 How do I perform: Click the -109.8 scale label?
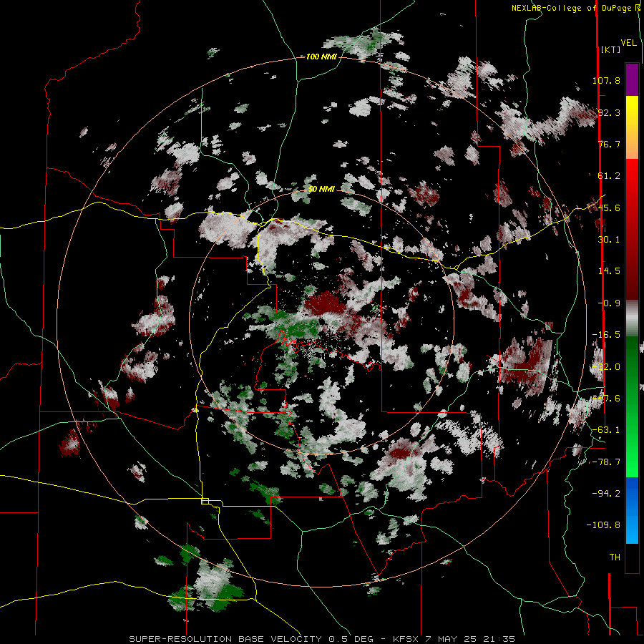(603, 525)
